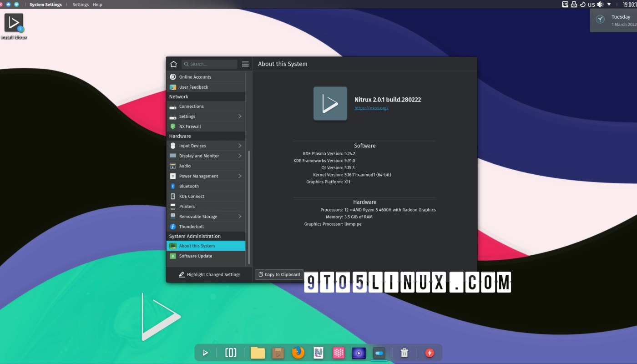
Task: Click the blue up-arrow window button
Action: 8,4
